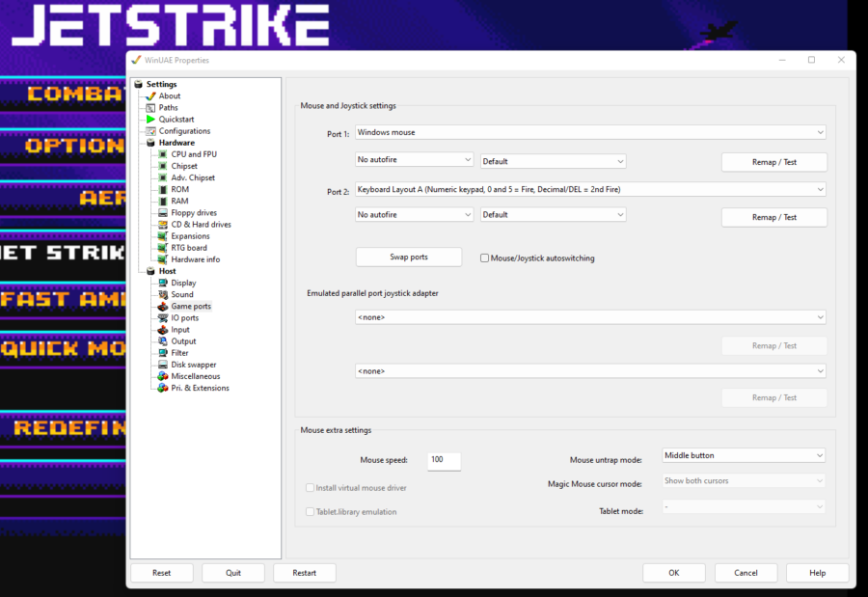The image size is (868, 597).
Task: Open the Port 2 autofire dropdown
Action: click(414, 215)
